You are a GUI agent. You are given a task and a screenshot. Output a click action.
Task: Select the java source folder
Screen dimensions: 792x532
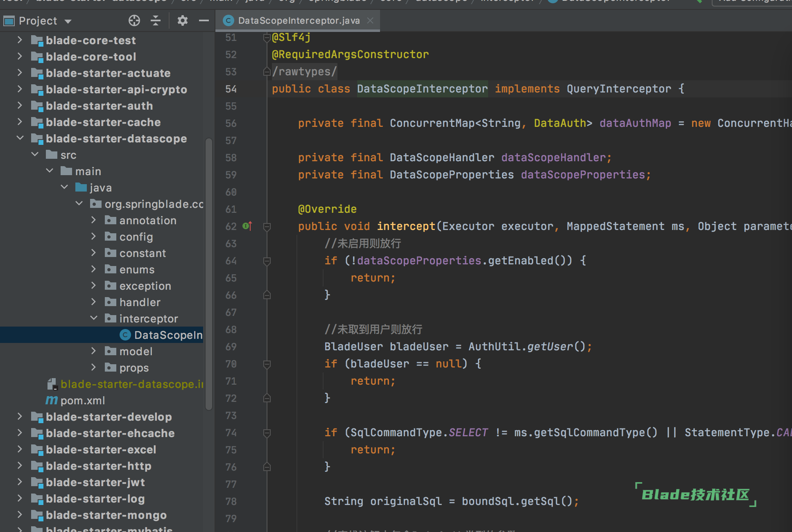pos(100,187)
